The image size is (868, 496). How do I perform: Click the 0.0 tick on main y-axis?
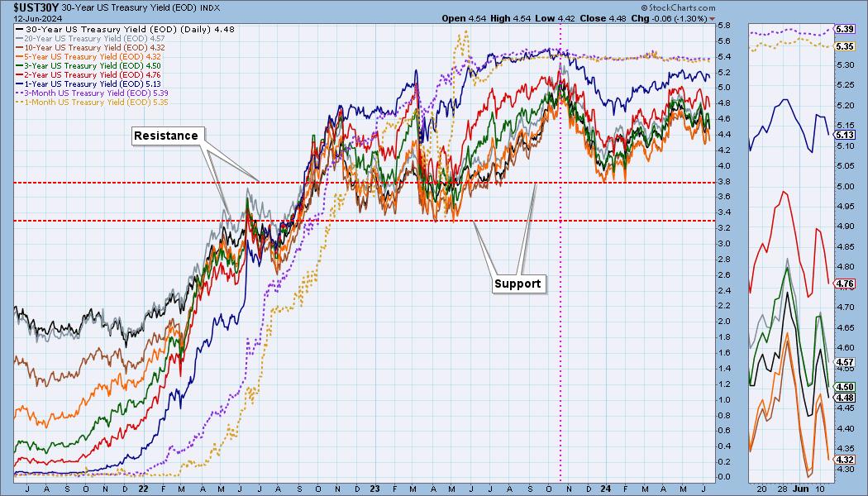tap(723, 477)
